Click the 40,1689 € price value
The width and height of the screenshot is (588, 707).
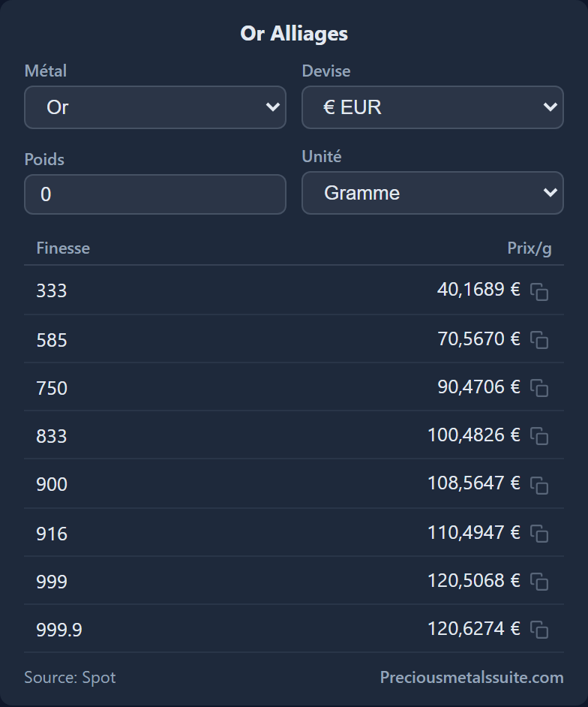click(x=478, y=289)
